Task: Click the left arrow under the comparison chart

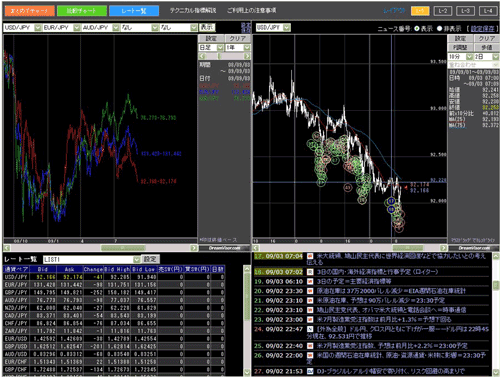Action: (x=7, y=248)
